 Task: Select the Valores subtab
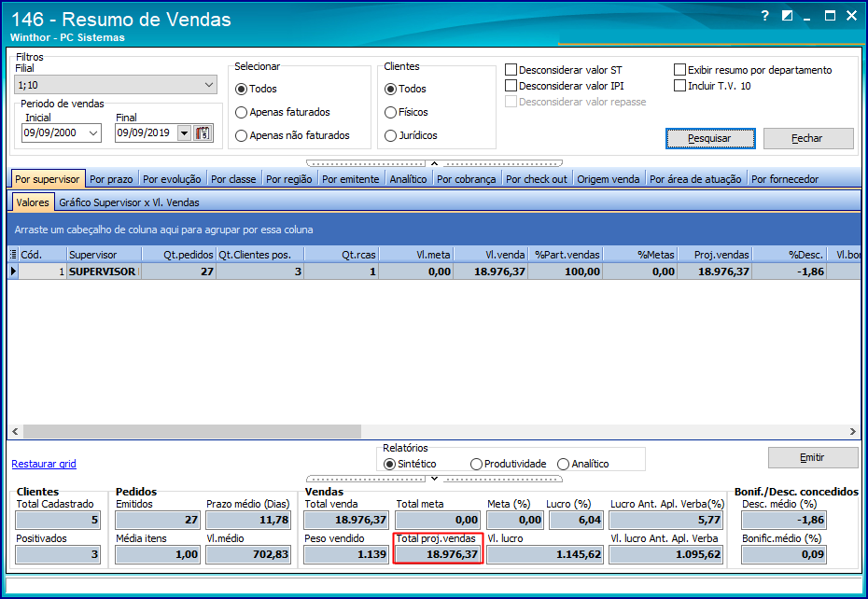click(33, 202)
